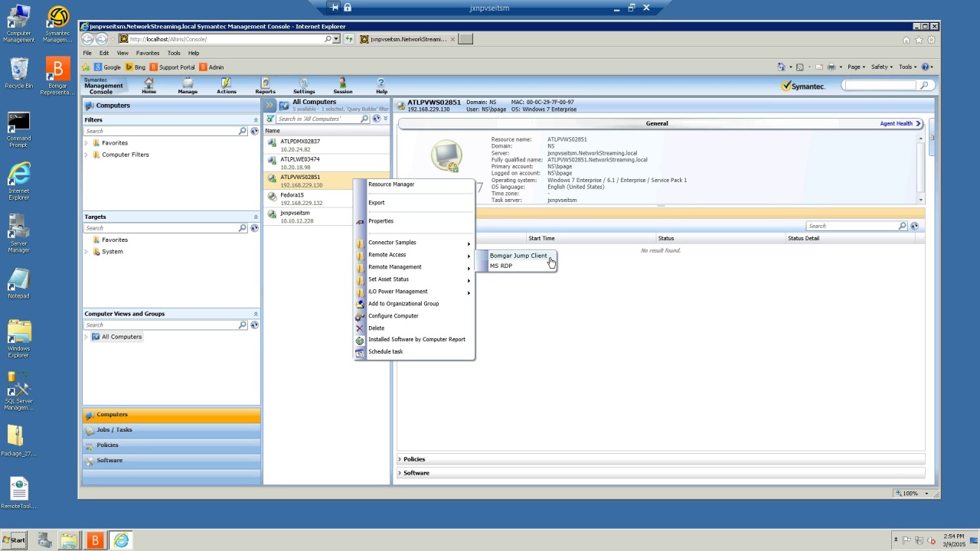Open Connector Samples submenu
The image size is (980, 551).
point(413,243)
